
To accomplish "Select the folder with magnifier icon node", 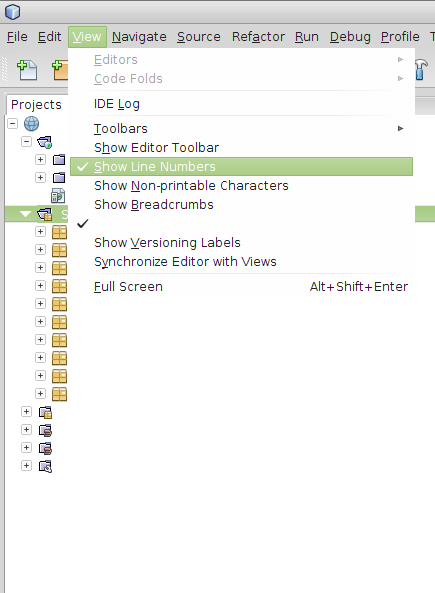I will click(45, 466).
